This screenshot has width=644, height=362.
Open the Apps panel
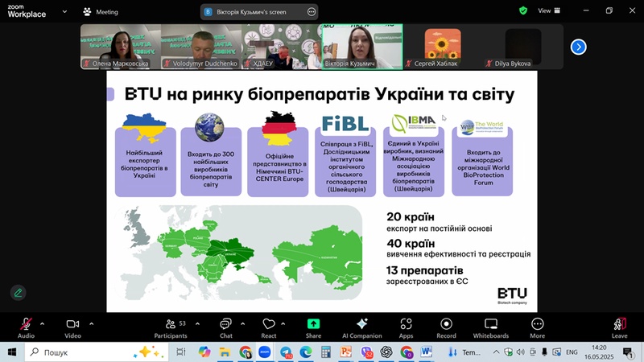[406, 327]
